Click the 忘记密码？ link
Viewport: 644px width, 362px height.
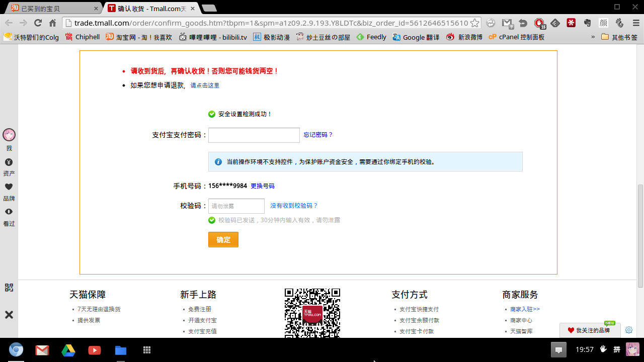(318, 135)
